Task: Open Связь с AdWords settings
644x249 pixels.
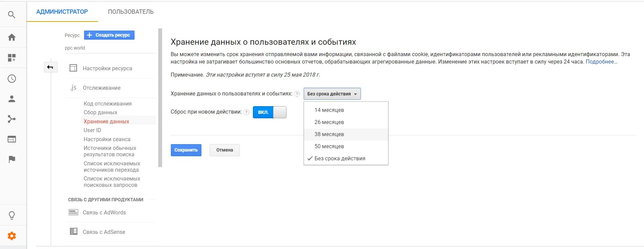Action: click(x=104, y=212)
